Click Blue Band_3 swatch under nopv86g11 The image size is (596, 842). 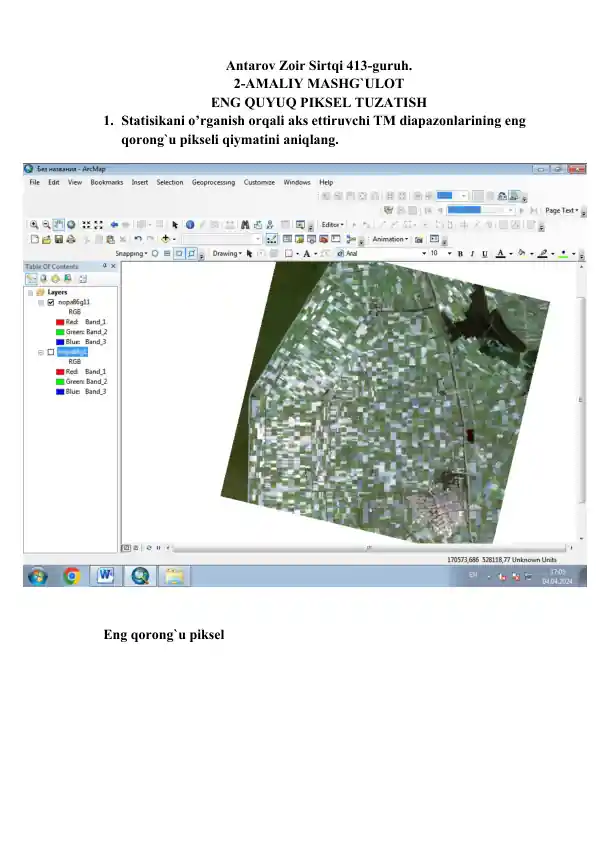(x=60, y=342)
